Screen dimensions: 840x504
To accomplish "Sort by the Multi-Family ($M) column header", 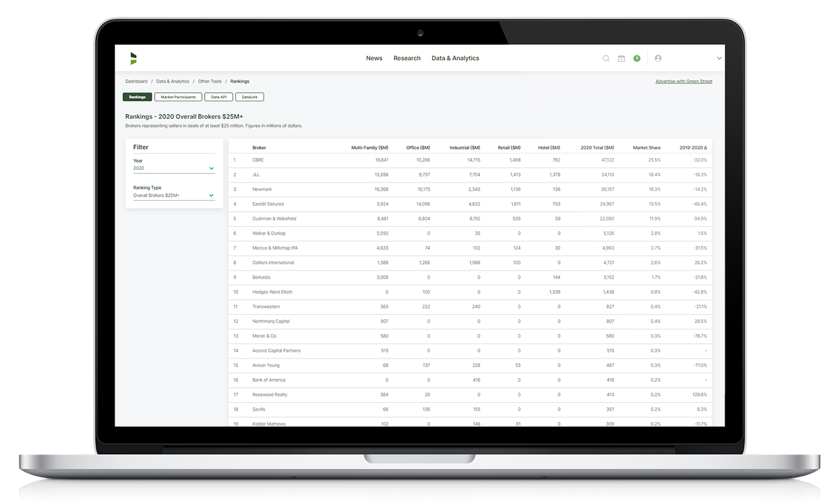I will click(369, 147).
